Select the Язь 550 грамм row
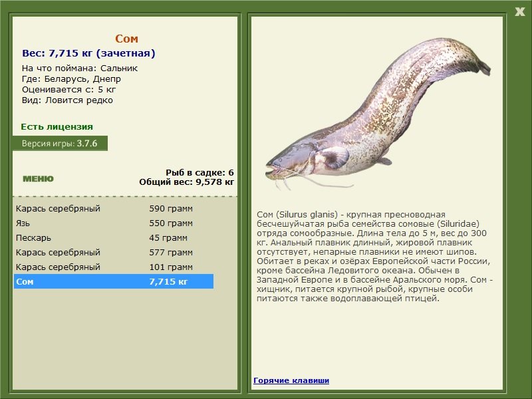Viewport: 532px width, 399px height. pos(114,223)
